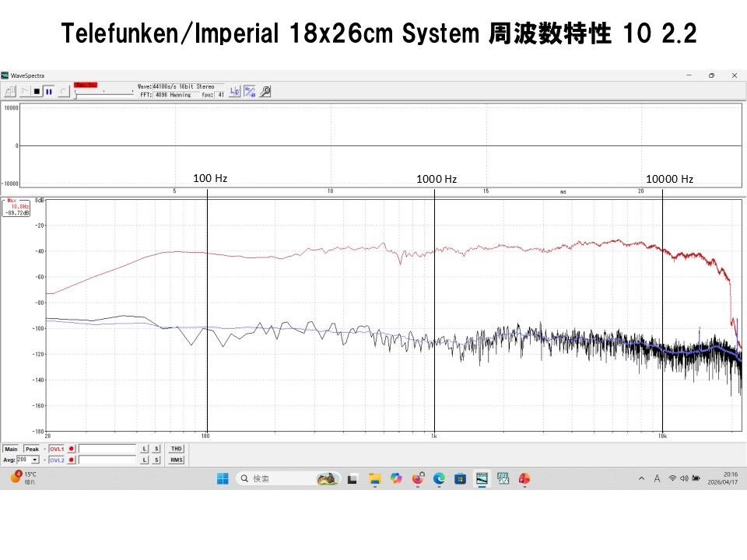Image resolution: width=747 pixels, height=560 pixels.
Task: Click the play button in WaveSpectra toolbar
Action: [25, 91]
